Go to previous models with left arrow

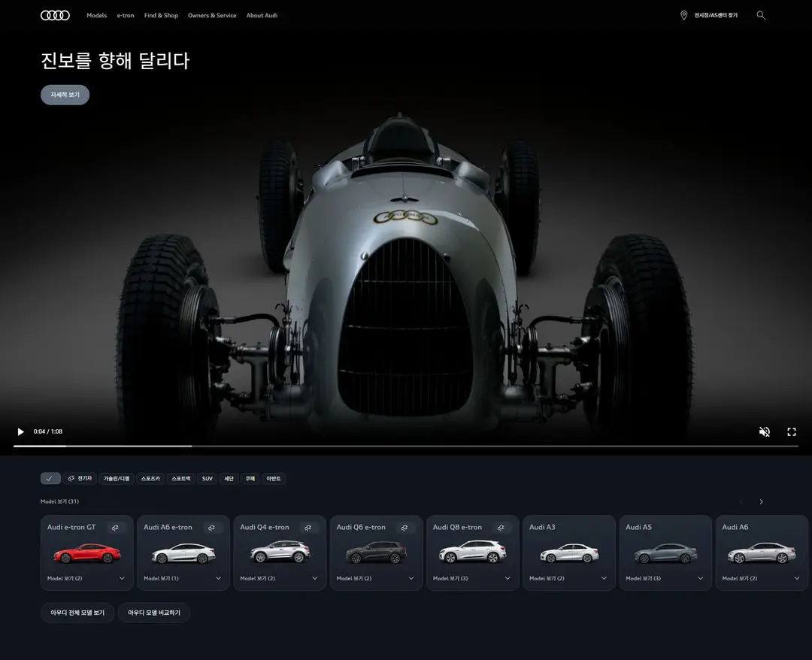tap(741, 501)
